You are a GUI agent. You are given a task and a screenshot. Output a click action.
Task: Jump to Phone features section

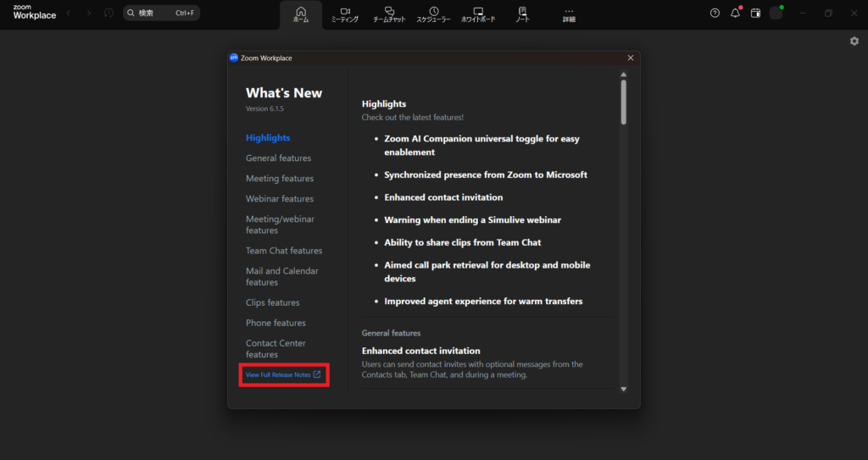coord(275,323)
